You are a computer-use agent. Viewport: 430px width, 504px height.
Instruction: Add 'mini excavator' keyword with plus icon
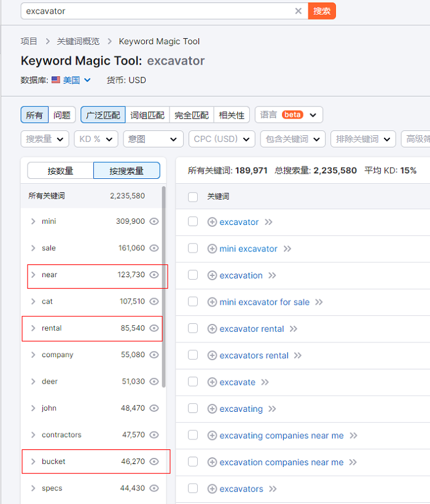click(x=212, y=249)
